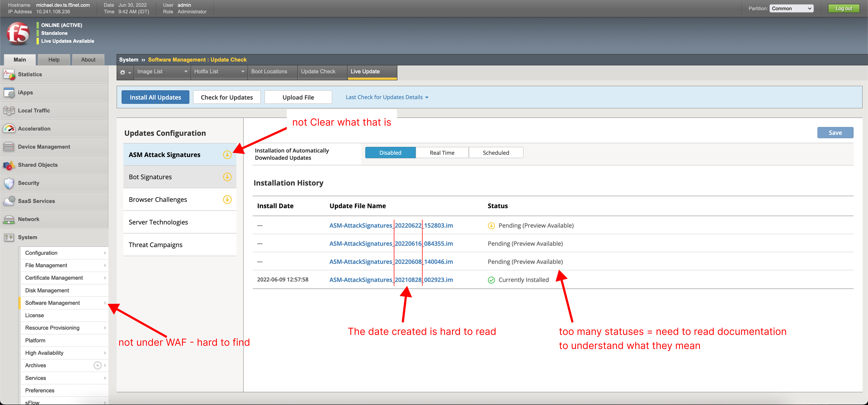
Task: Click download icon next to Bot Signatures
Action: (x=227, y=177)
